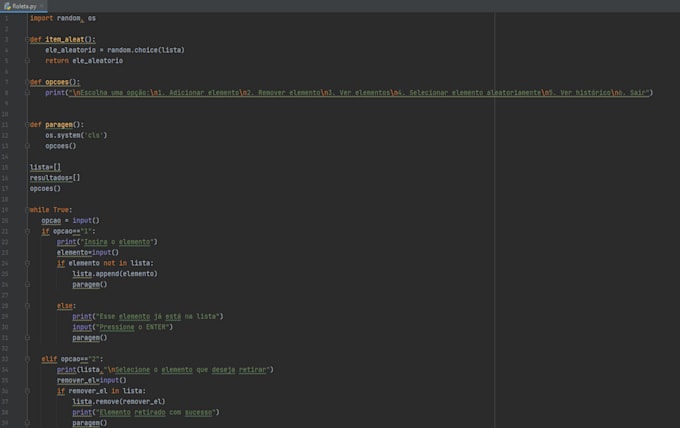Click the fold end marker beside line 13 opcoes()
This screenshot has height=428, width=680.
(x=27, y=146)
